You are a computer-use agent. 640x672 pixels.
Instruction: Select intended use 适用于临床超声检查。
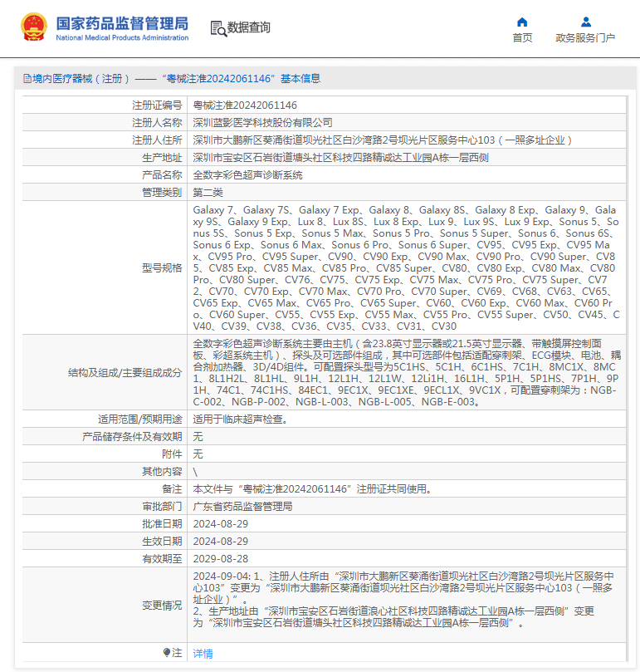point(241,419)
